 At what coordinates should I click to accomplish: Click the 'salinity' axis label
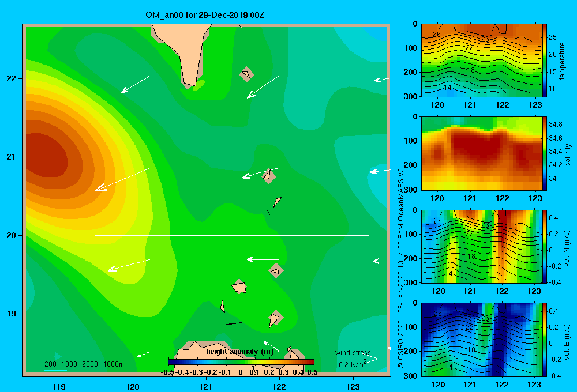(x=568, y=154)
